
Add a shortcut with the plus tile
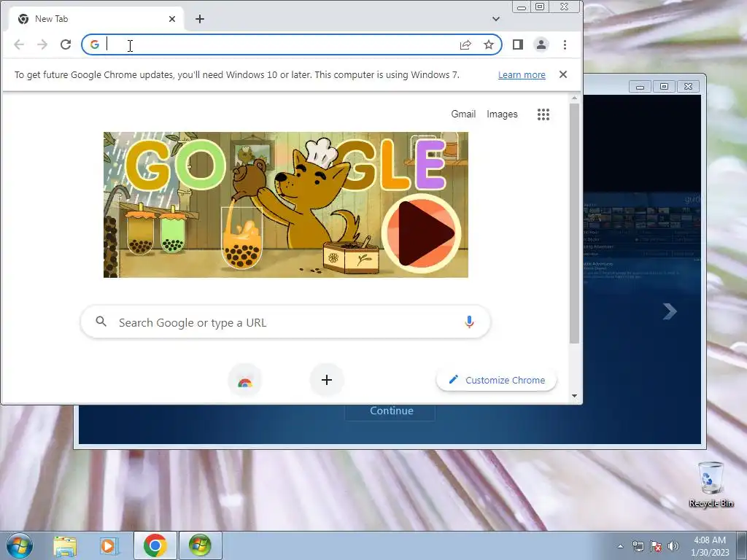[x=327, y=380]
